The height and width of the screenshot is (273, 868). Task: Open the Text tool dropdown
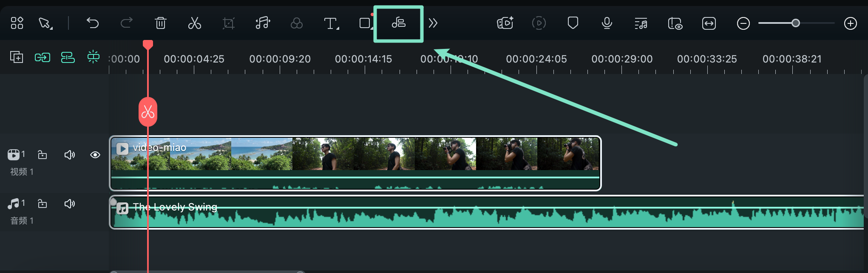331,23
